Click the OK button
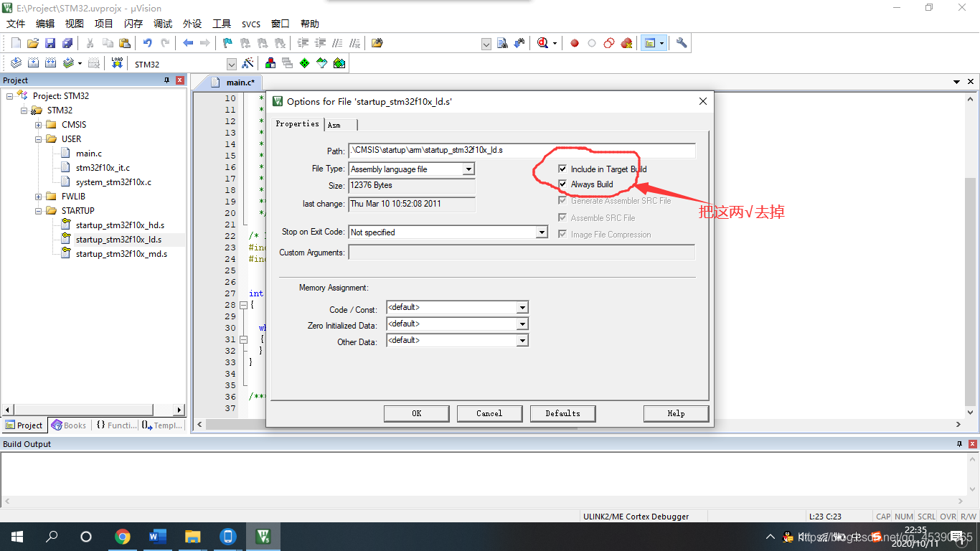 coord(416,413)
